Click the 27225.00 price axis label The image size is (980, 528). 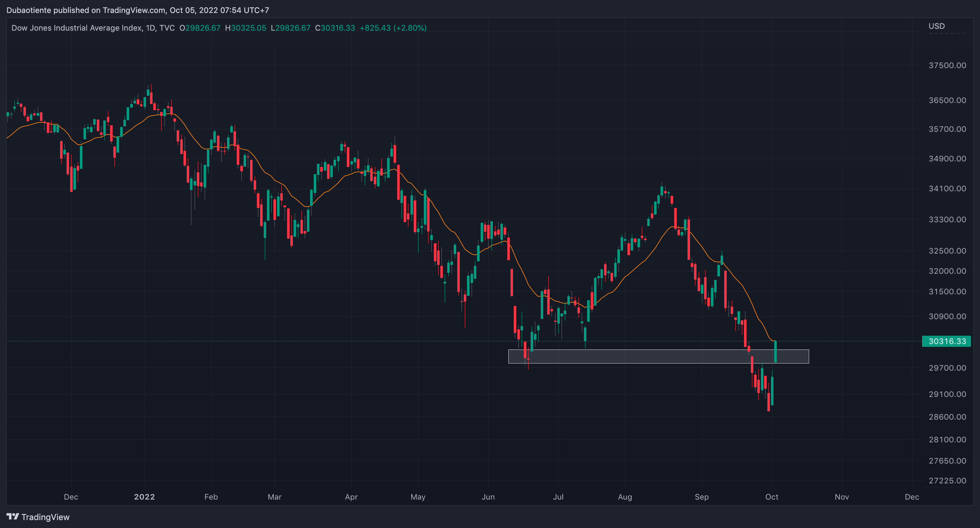pos(947,480)
